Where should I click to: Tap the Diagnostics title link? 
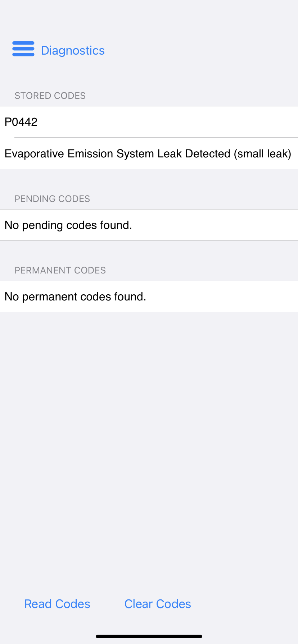73,50
